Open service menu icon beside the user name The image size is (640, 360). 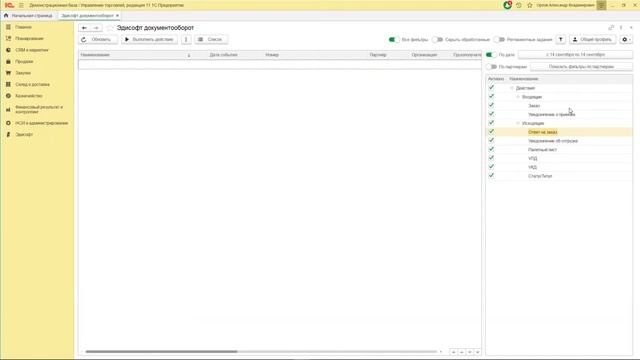click(x=602, y=5)
